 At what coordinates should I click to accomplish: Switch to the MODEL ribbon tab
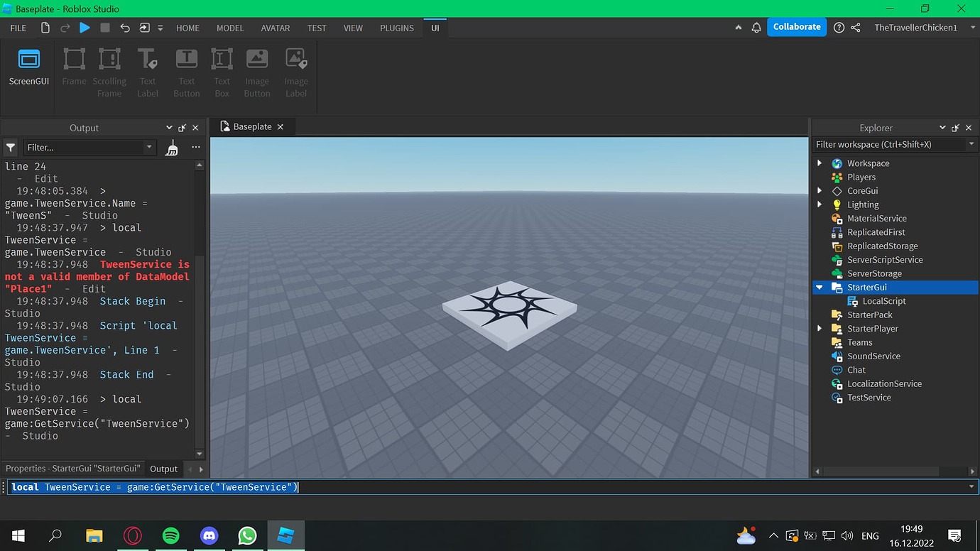229,28
